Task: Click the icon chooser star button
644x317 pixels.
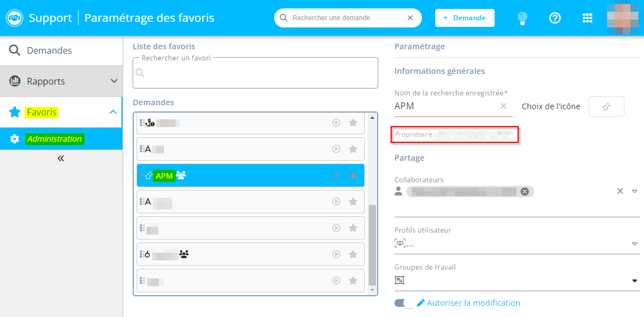Action: [606, 106]
